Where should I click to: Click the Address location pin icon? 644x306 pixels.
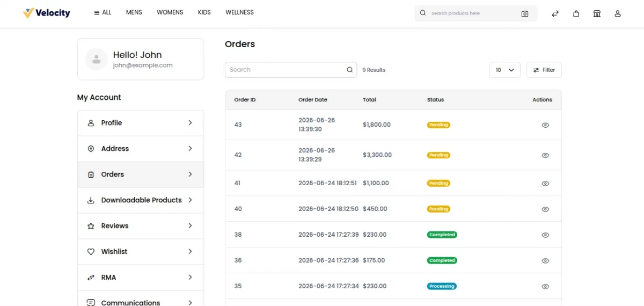tap(91, 149)
